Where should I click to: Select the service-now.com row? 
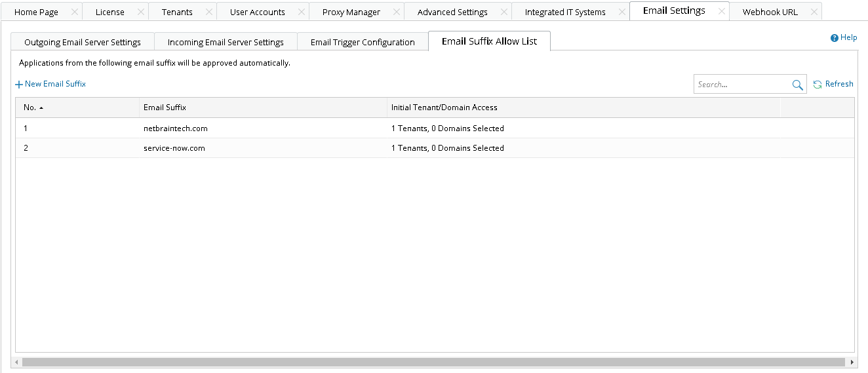174,148
